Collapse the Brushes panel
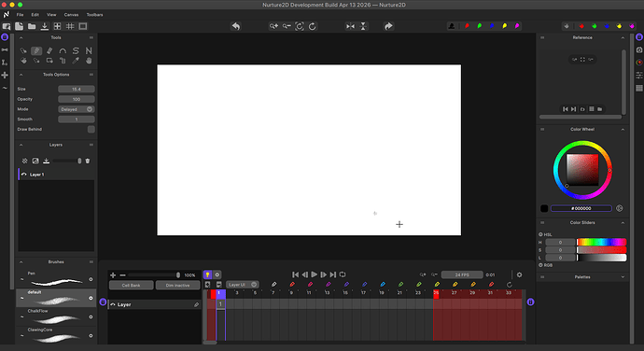Viewport: 644px width, 351px height. (21, 261)
